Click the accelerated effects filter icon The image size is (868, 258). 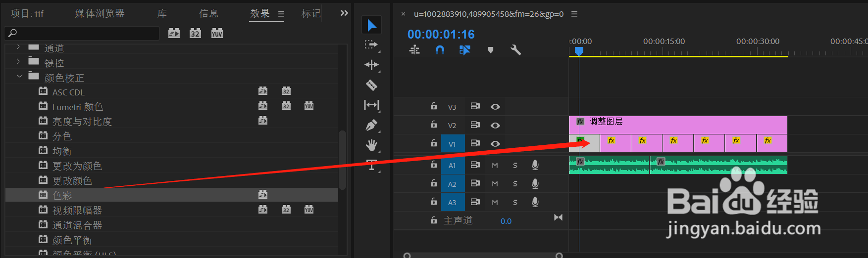click(x=174, y=33)
